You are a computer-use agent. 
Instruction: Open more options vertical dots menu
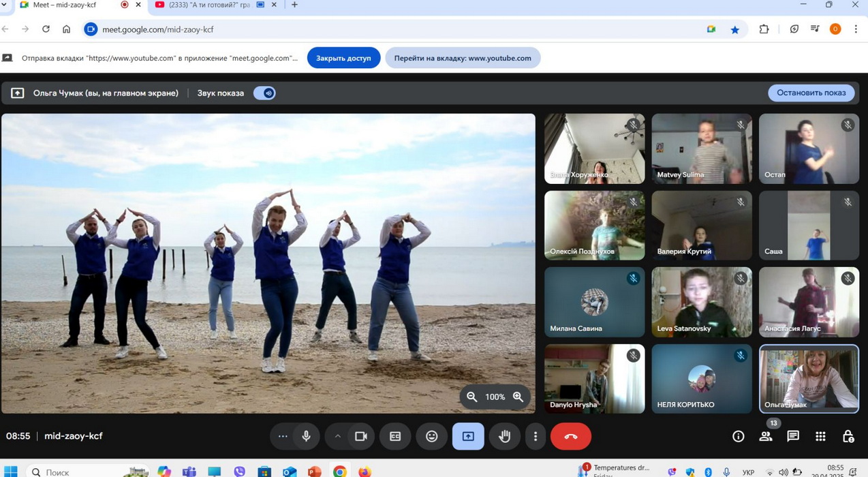tap(536, 436)
